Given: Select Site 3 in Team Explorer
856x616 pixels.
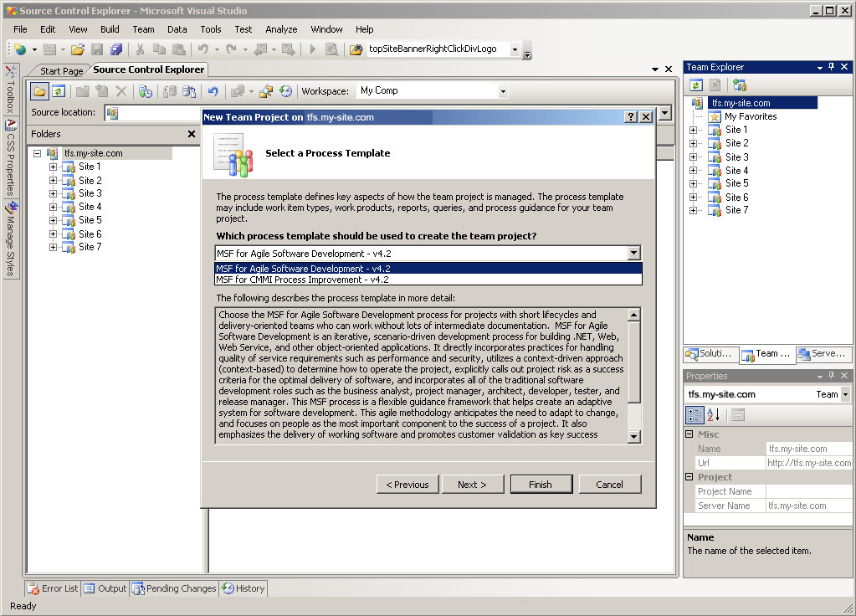Looking at the screenshot, I should point(736,157).
